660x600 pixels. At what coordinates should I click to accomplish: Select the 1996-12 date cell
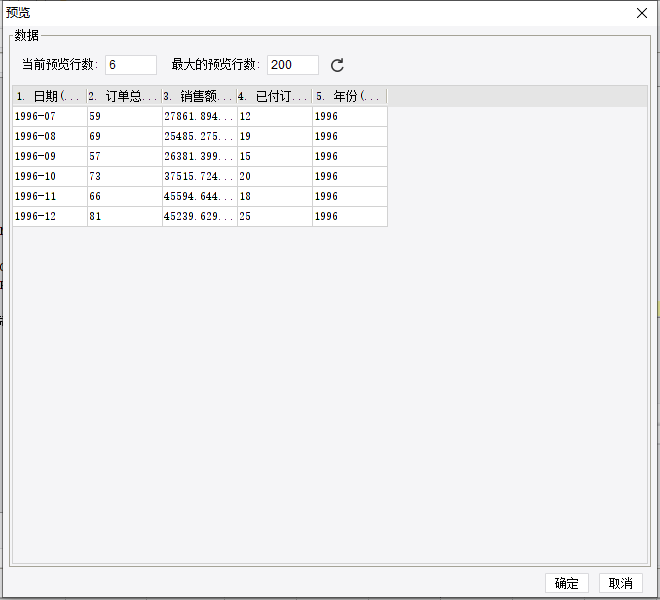tap(50, 216)
